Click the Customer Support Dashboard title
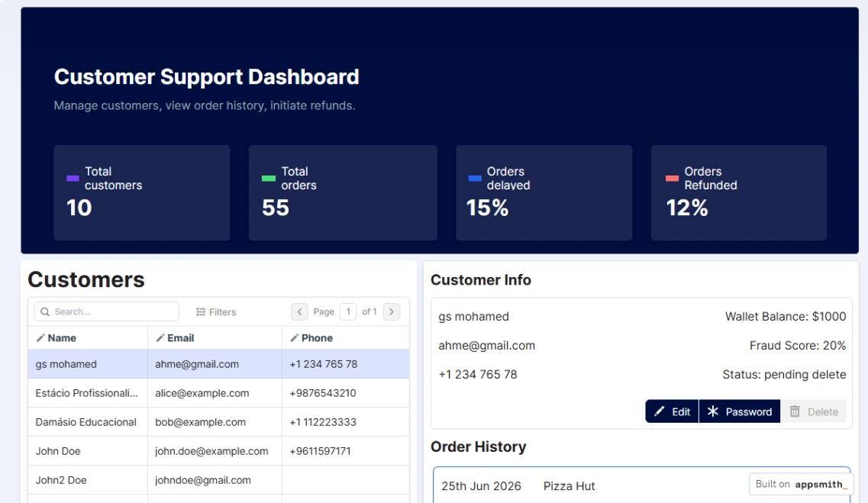Screen dimensions: 868x503 pos(206,77)
